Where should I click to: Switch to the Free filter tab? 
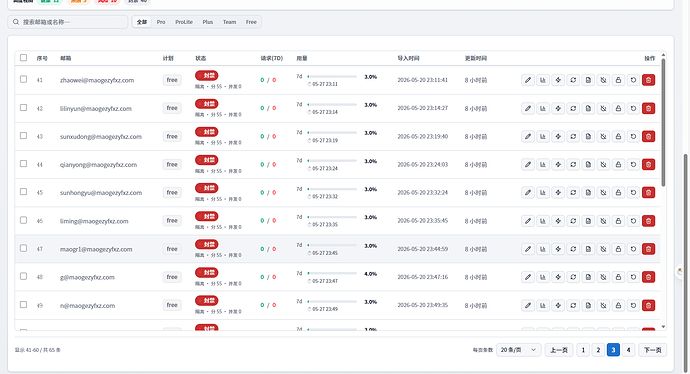pyautogui.click(x=251, y=22)
